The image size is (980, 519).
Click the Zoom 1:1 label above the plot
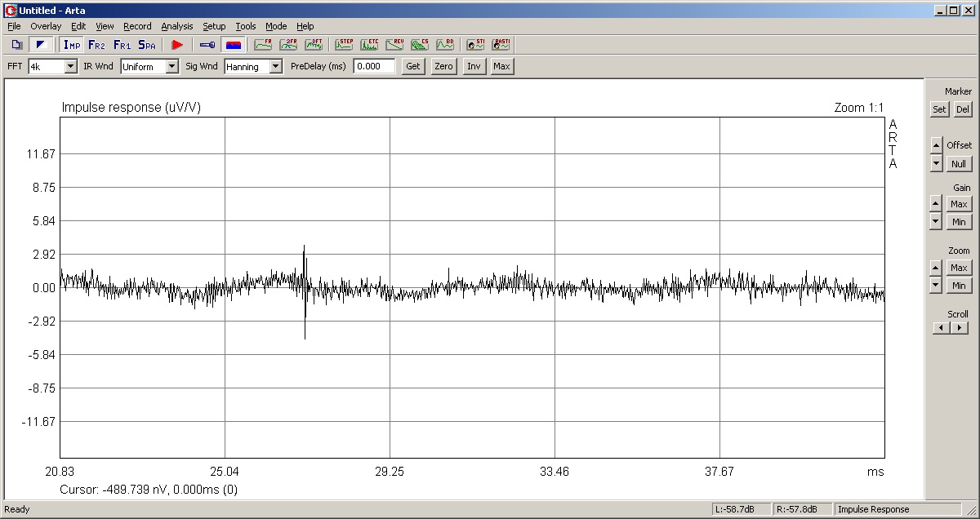(x=858, y=108)
